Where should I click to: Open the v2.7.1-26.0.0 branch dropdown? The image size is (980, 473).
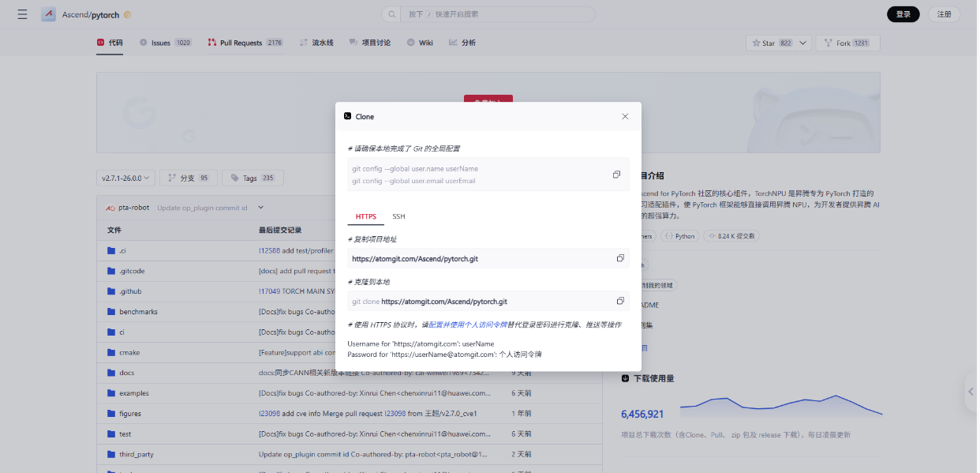[x=125, y=178]
